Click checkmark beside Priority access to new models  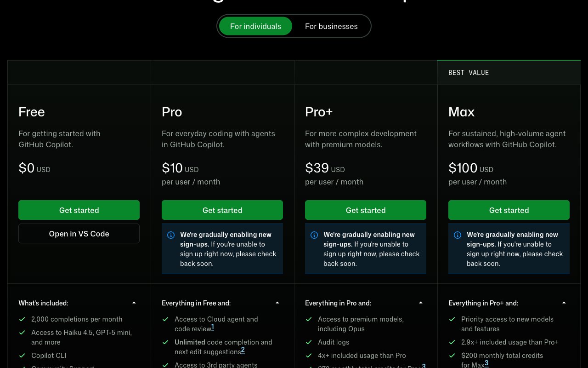pyautogui.click(x=452, y=319)
